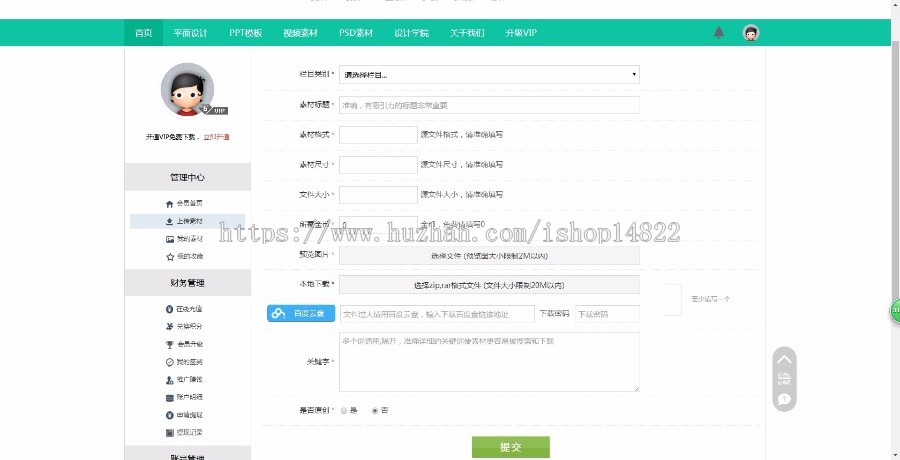Open the 栏目类别 dropdown
The width and height of the screenshot is (900, 460).
point(489,74)
